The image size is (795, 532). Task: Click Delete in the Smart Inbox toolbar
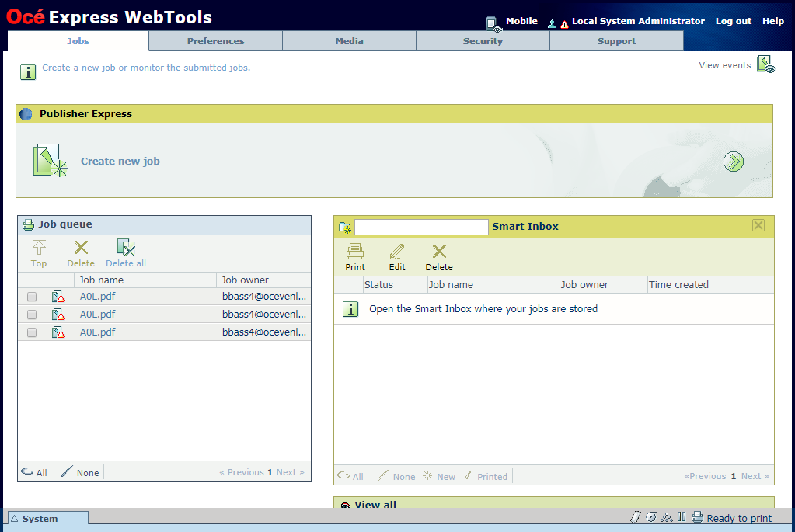pyautogui.click(x=439, y=257)
